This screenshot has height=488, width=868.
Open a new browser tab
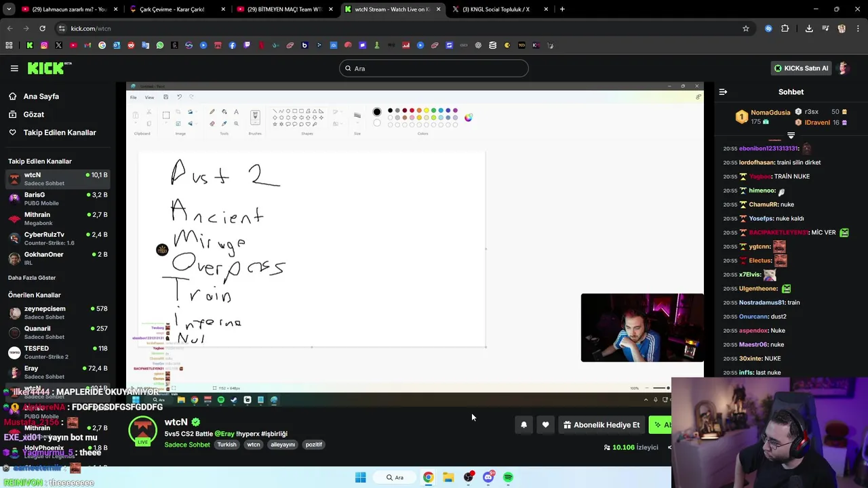click(x=562, y=9)
